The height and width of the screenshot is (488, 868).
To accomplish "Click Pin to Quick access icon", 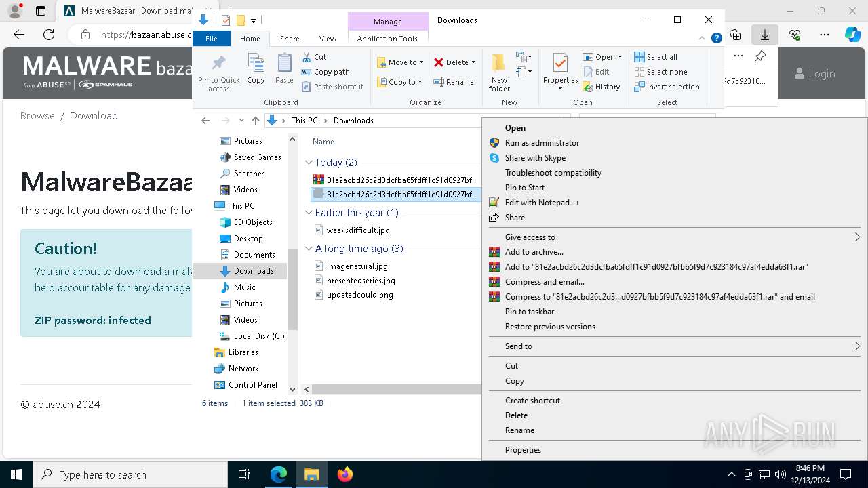I will click(x=218, y=73).
